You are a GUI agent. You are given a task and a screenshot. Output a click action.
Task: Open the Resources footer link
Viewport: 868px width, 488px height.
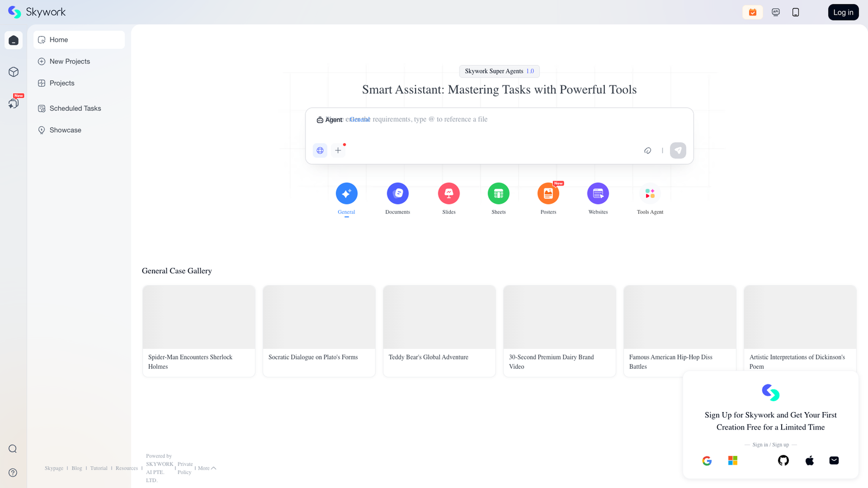127,468
